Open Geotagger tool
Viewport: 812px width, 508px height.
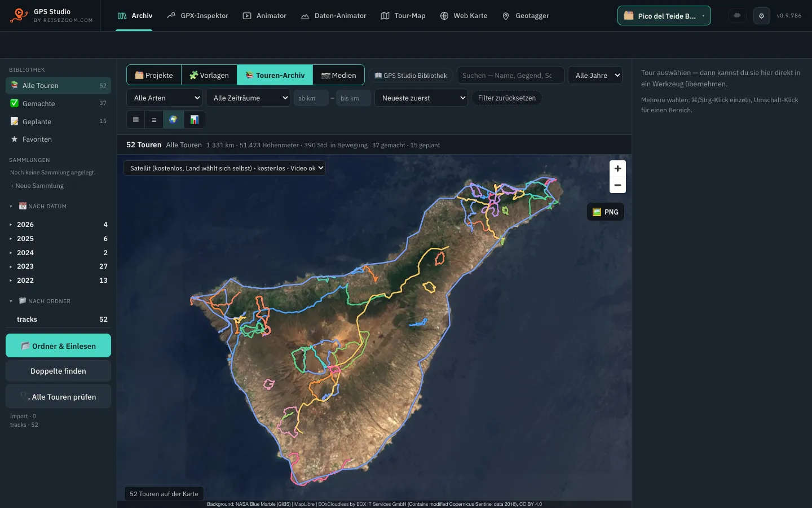(x=525, y=16)
